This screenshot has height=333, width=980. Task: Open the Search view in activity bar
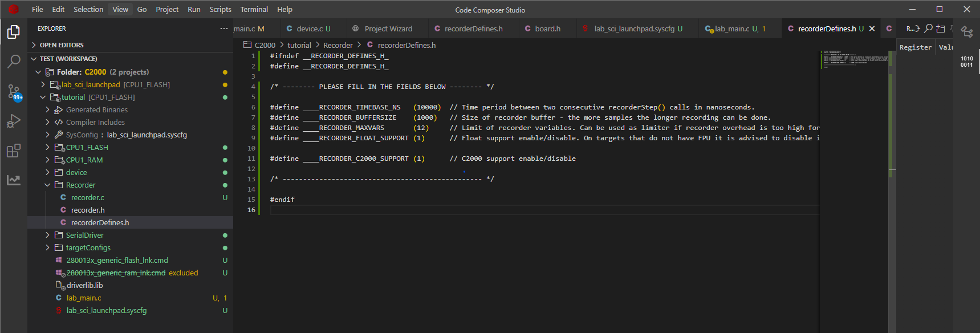click(x=14, y=61)
